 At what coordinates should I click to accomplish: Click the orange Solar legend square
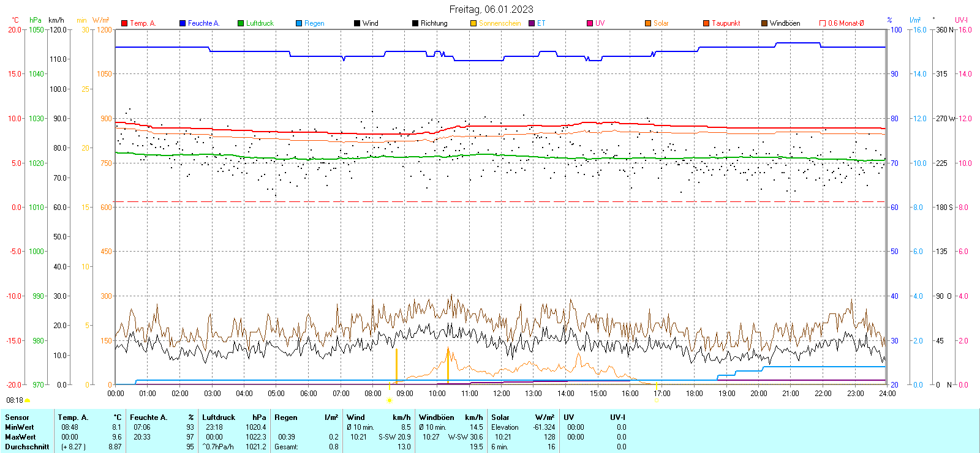click(648, 23)
